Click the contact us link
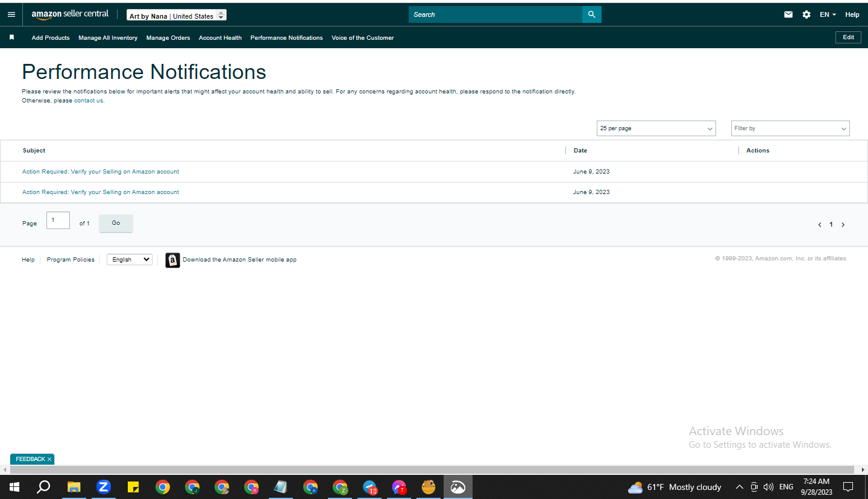This screenshot has height=499, width=868. 89,101
